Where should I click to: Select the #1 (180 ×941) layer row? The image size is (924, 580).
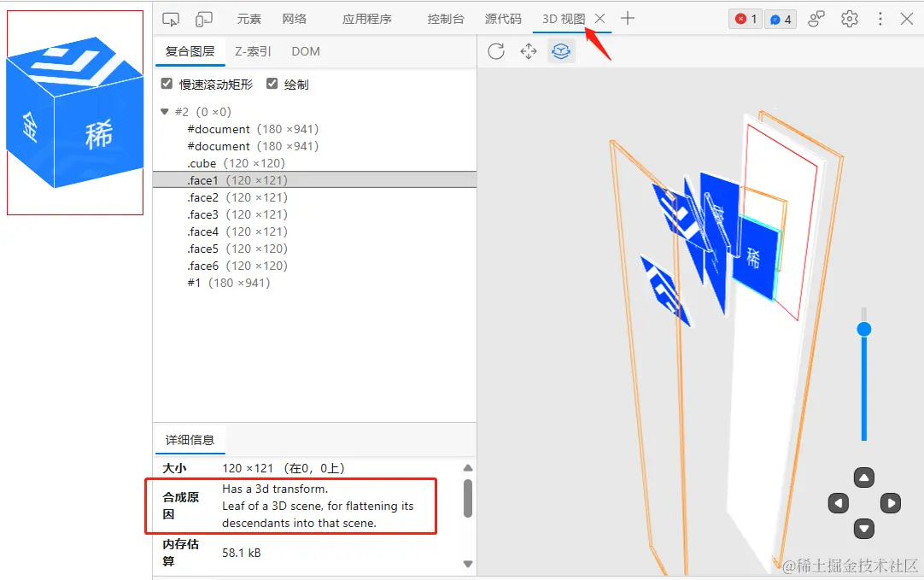pyautogui.click(x=314, y=283)
